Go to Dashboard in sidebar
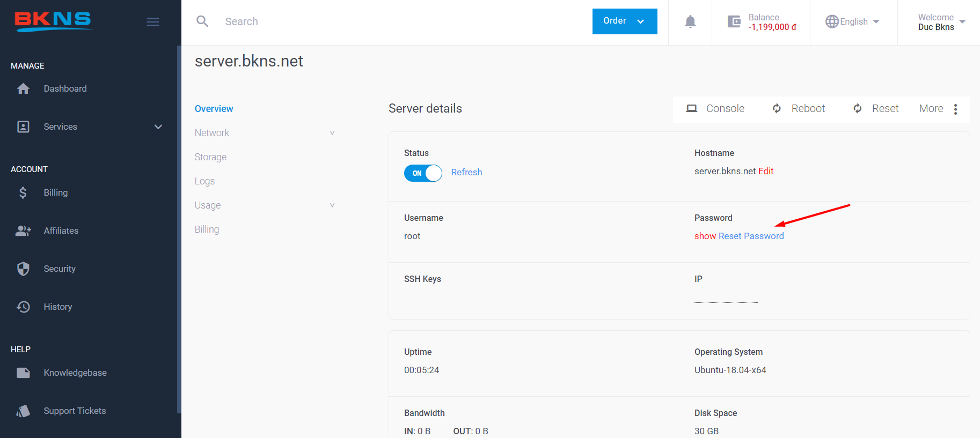Viewport: 980px width, 438px height. pyautogui.click(x=65, y=88)
